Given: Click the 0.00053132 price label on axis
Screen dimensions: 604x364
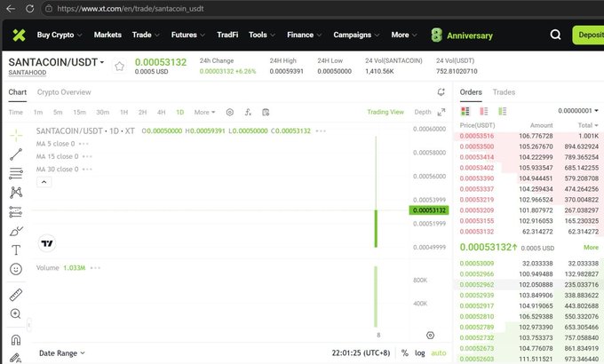Looking at the screenshot, I should (429, 210).
